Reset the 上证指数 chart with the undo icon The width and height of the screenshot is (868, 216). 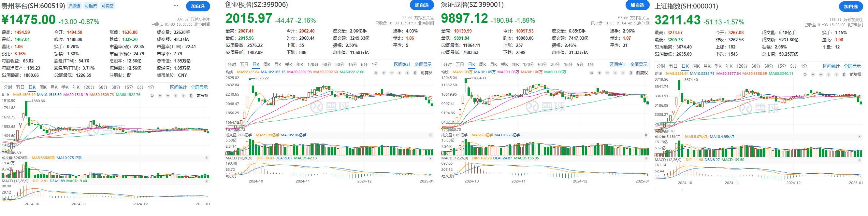tap(805, 74)
